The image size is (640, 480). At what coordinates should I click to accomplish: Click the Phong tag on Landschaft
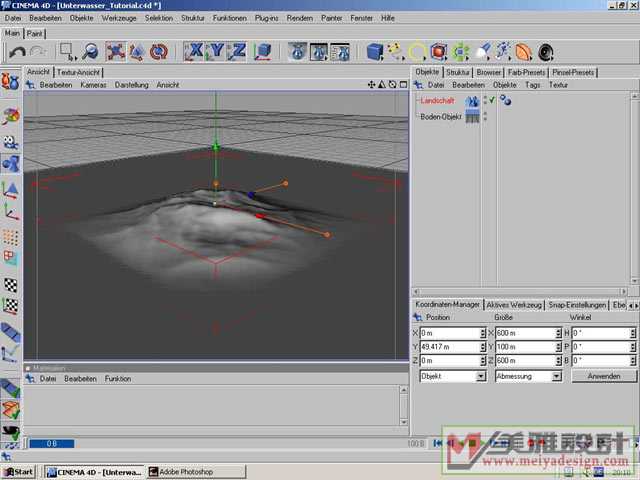[x=506, y=101]
